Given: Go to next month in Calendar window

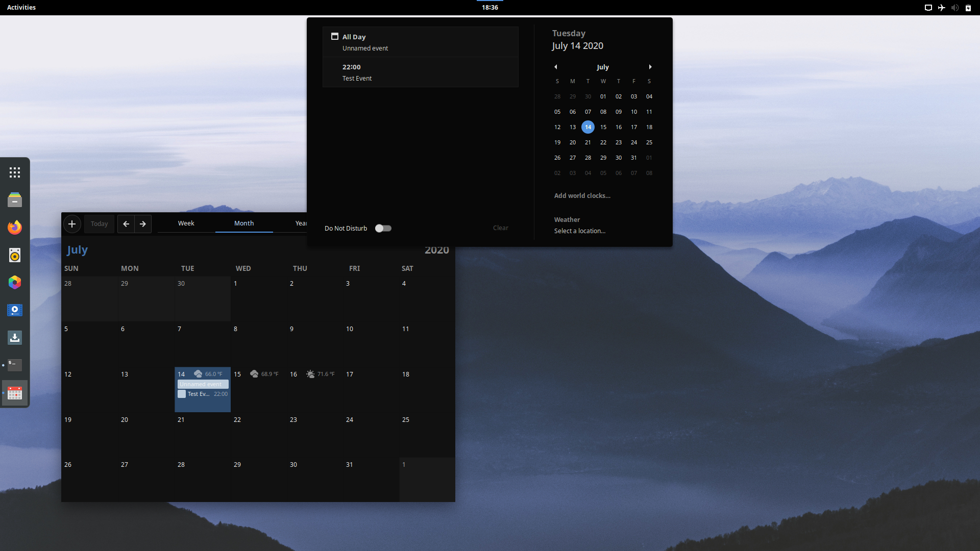Looking at the screenshot, I should (143, 224).
